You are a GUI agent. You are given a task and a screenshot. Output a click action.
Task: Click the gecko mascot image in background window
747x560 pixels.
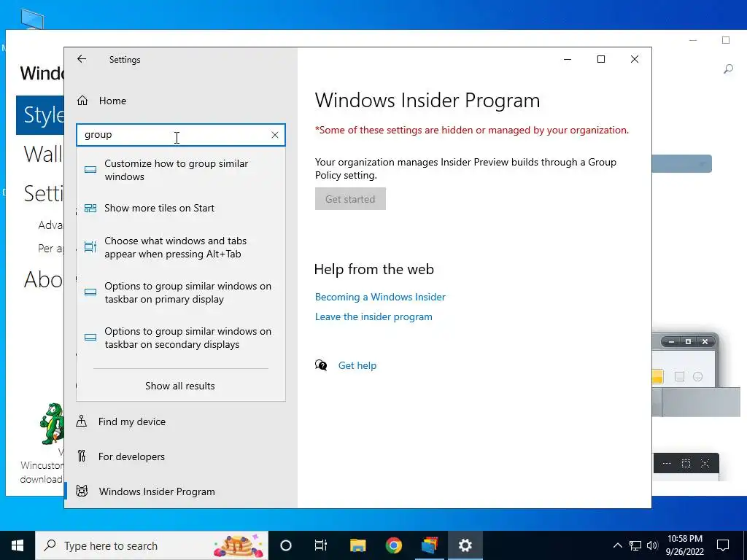[53, 424]
